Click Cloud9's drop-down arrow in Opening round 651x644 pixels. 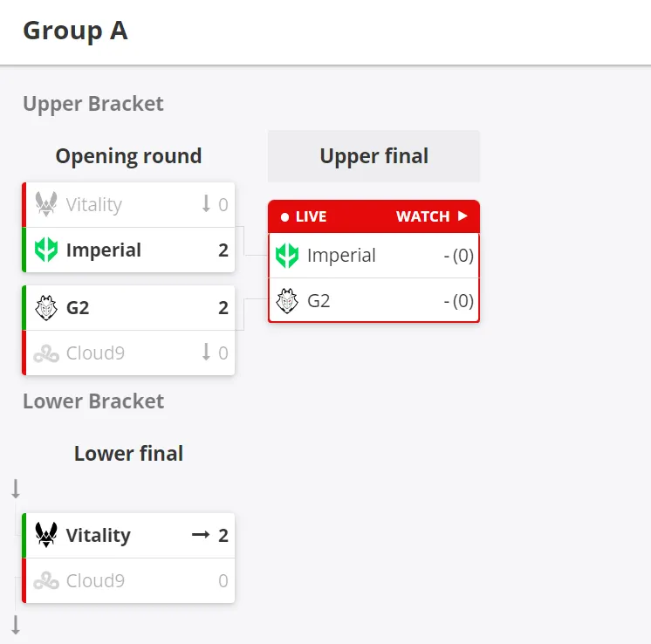(x=206, y=352)
